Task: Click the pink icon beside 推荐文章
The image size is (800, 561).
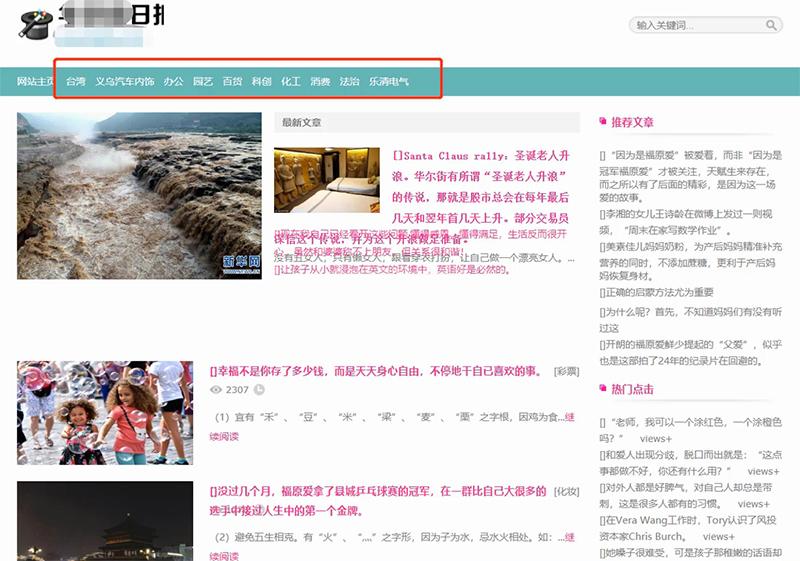Action: 603,122
